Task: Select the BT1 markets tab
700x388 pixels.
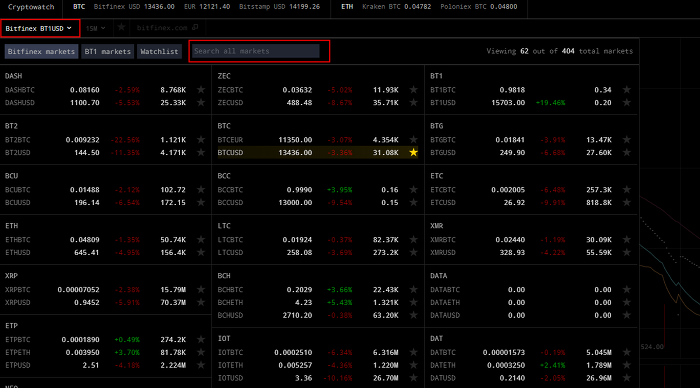Action: click(x=108, y=51)
